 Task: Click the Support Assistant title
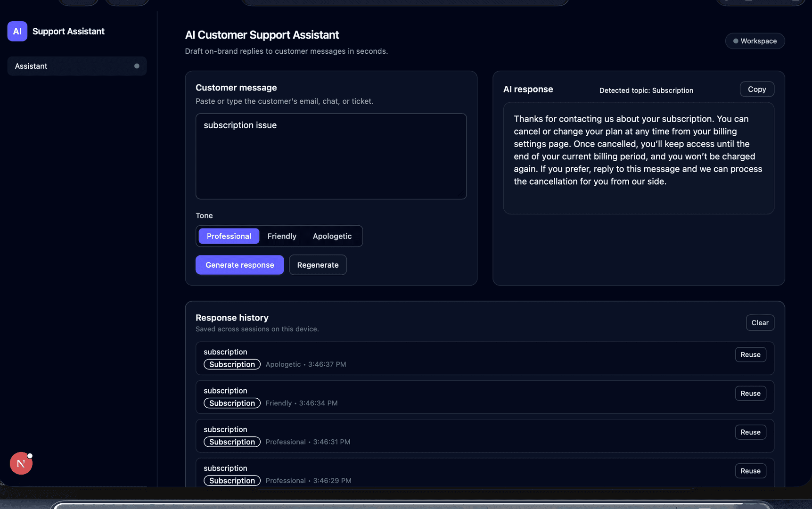click(x=68, y=32)
